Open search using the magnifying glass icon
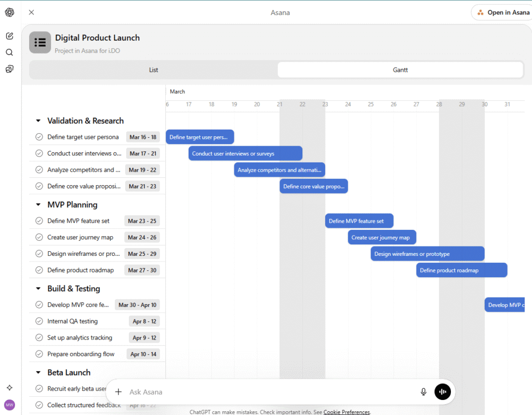Viewport: 532px width, 415px height. click(x=9, y=52)
